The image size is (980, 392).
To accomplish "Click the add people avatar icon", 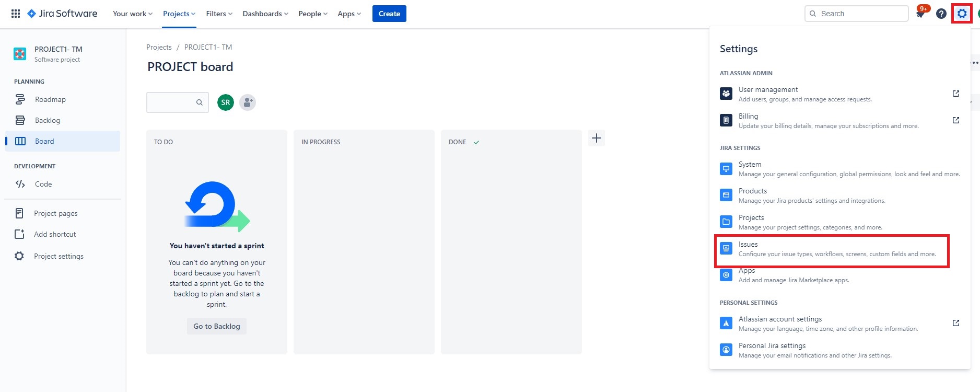I will [248, 102].
